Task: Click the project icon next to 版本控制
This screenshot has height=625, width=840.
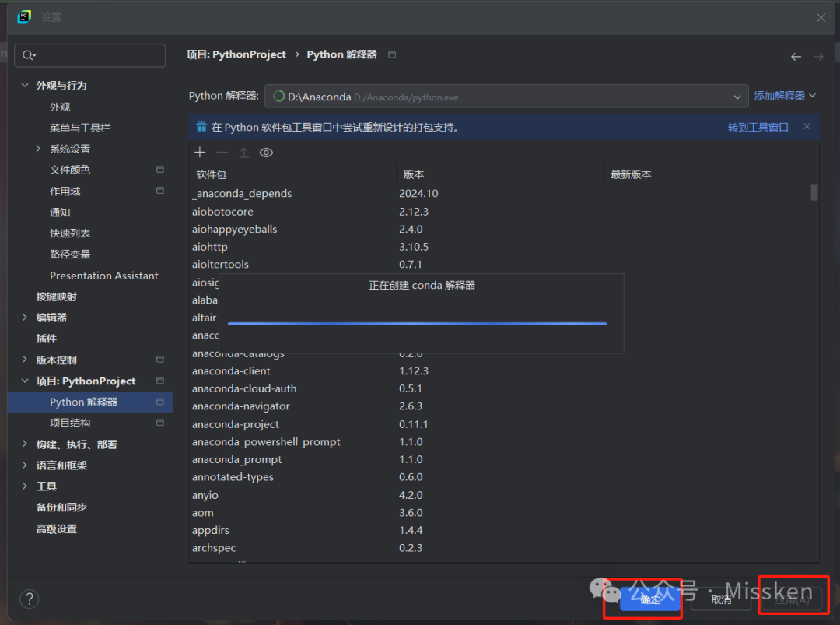Action: [x=160, y=359]
